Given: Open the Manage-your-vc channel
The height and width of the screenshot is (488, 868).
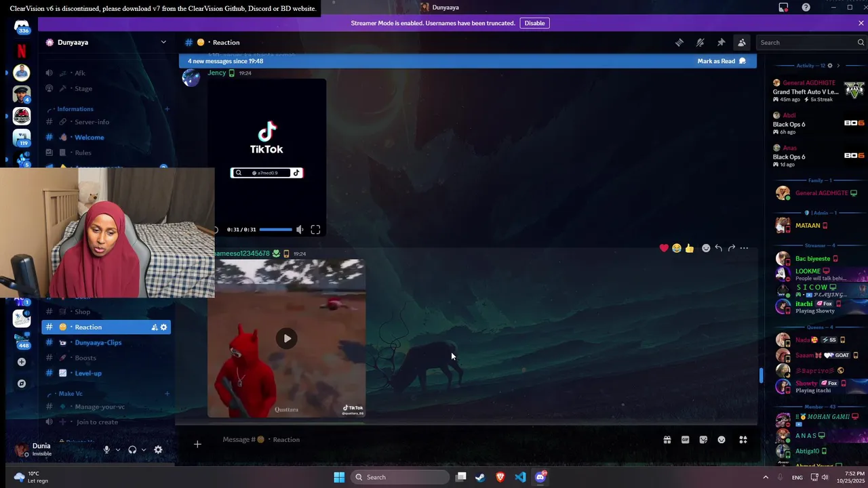Looking at the screenshot, I should [106, 407].
